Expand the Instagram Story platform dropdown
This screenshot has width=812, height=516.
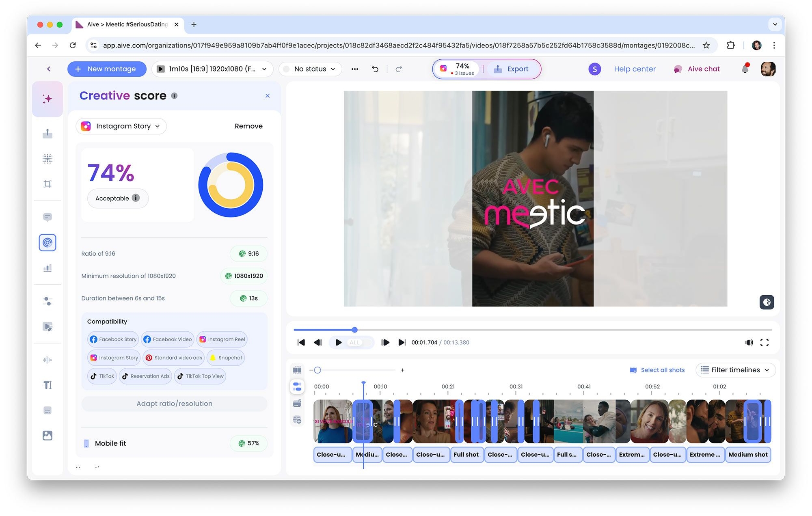[x=121, y=126]
